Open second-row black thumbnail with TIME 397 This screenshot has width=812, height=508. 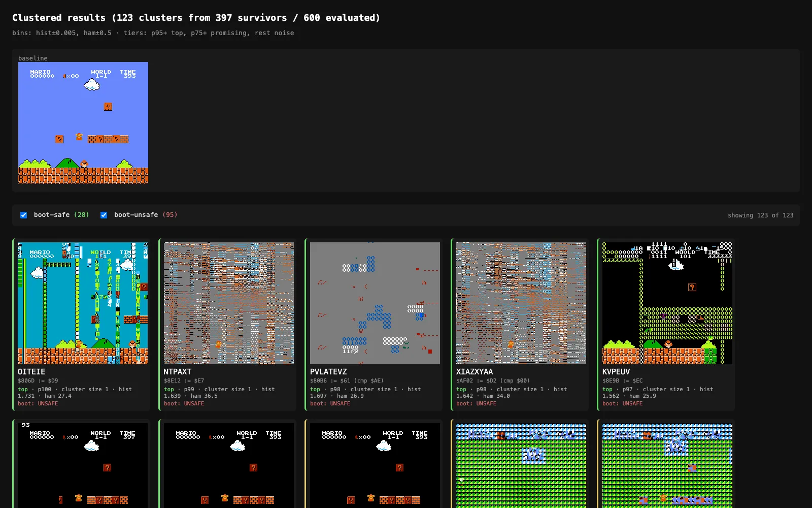click(x=83, y=465)
